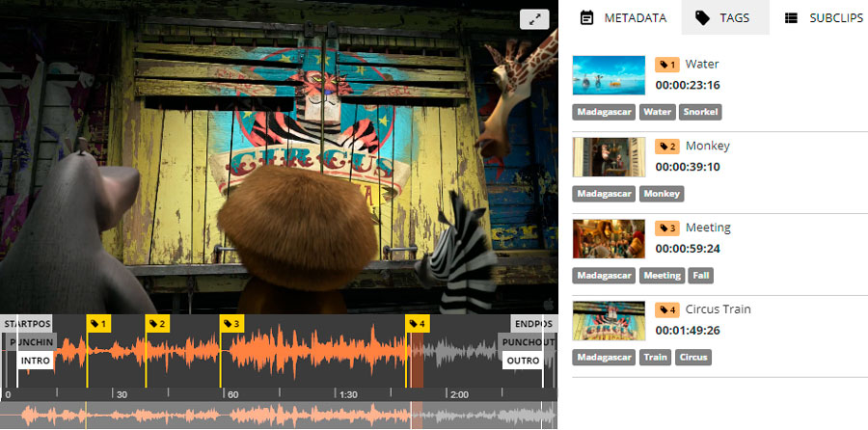Viewport: 868px width, 430px height.
Task: Click the Circus Train tag title
Action: 718,309
